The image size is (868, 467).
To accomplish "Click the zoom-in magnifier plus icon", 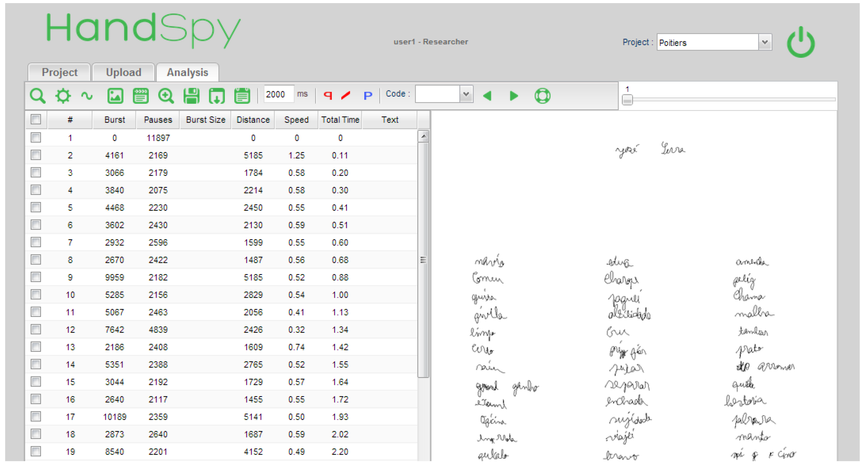I will [166, 96].
